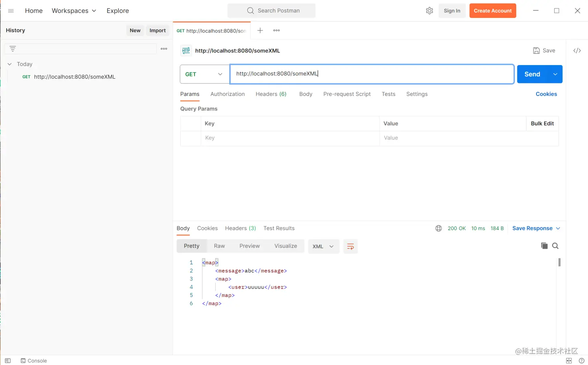Click the Send button
The height and width of the screenshot is (365, 588).
(x=532, y=74)
